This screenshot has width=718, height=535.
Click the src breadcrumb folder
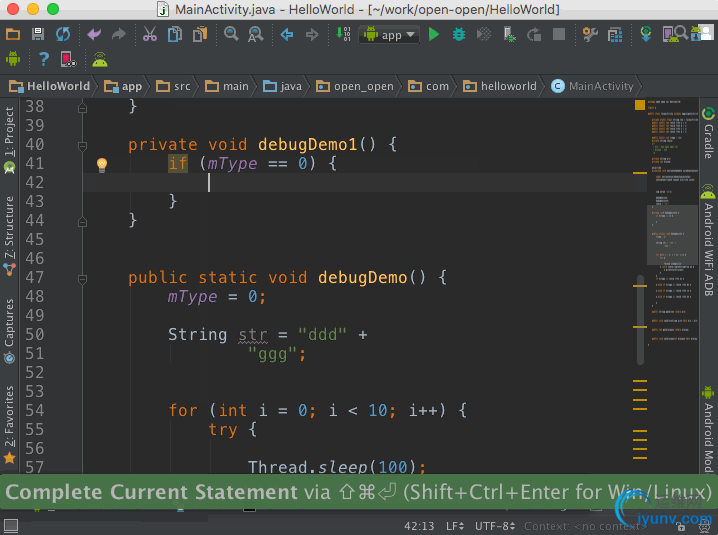pyautogui.click(x=173, y=86)
